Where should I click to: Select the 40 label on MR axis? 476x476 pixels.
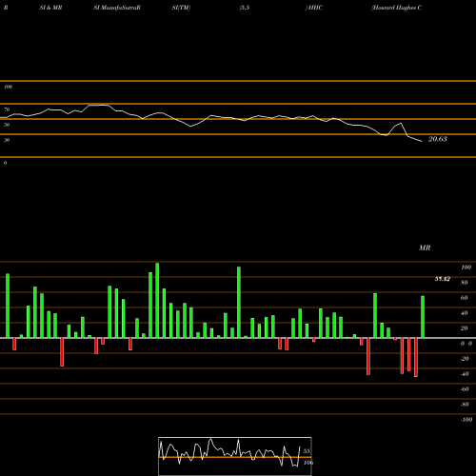click(465, 313)
